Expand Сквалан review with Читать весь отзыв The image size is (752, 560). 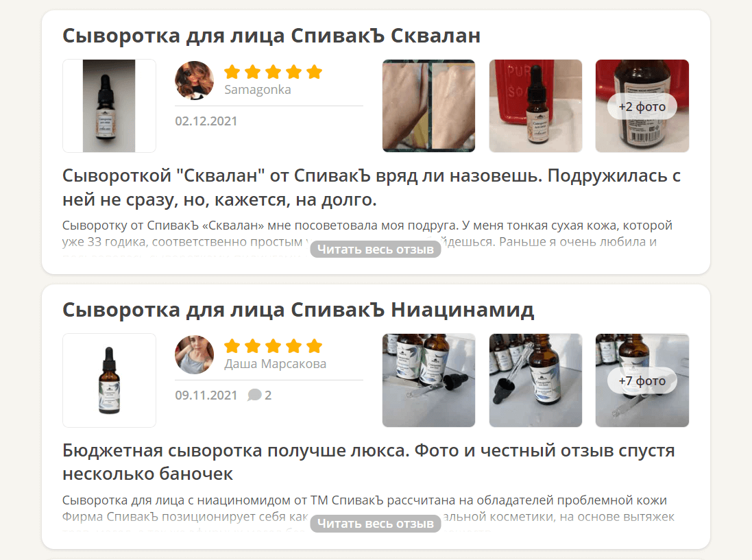376,249
